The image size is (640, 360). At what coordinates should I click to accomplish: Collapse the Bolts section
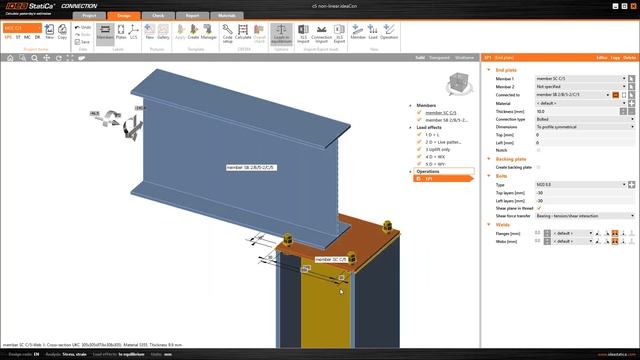[x=489, y=176]
